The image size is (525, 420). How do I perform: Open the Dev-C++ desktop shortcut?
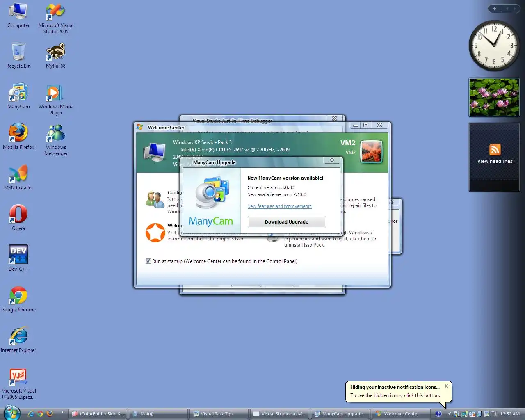pyautogui.click(x=18, y=258)
